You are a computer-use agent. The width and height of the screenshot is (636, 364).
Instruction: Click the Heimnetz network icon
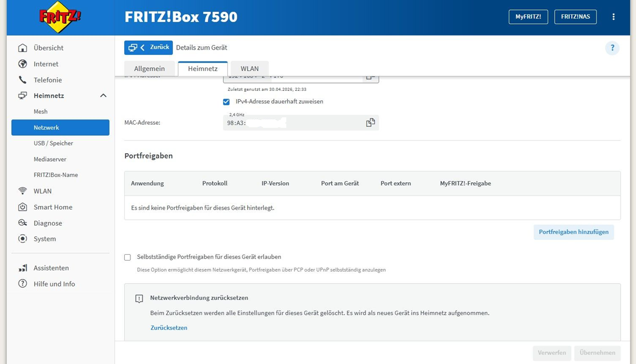pyautogui.click(x=23, y=96)
